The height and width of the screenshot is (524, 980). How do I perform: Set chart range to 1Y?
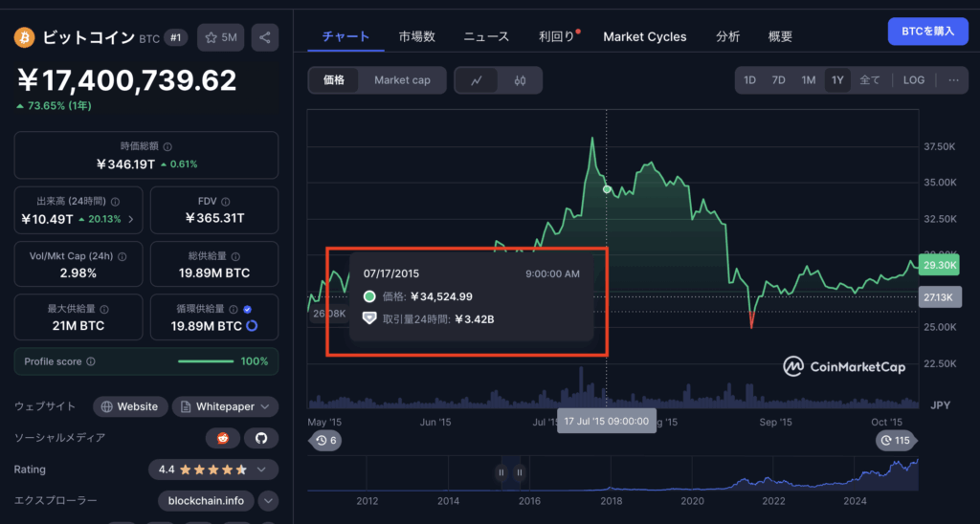coord(837,80)
